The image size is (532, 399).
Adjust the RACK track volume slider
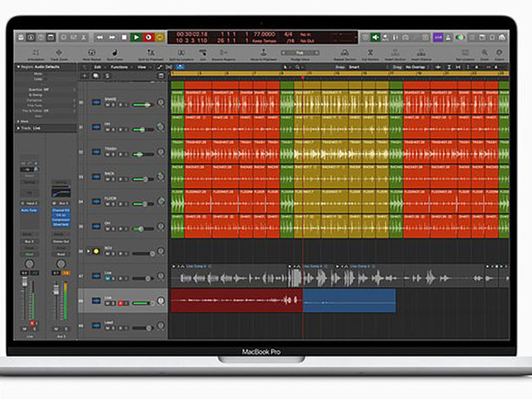pos(143,179)
